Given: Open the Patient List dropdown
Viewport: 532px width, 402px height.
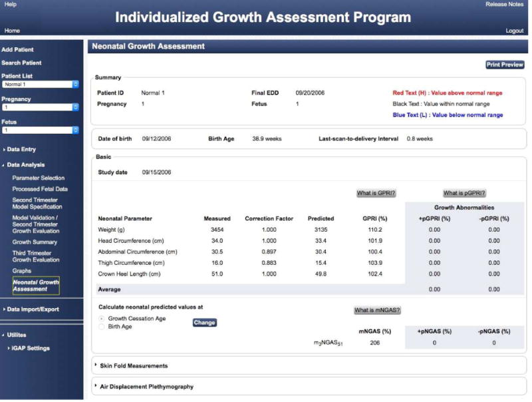Looking at the screenshot, I should click(40, 85).
